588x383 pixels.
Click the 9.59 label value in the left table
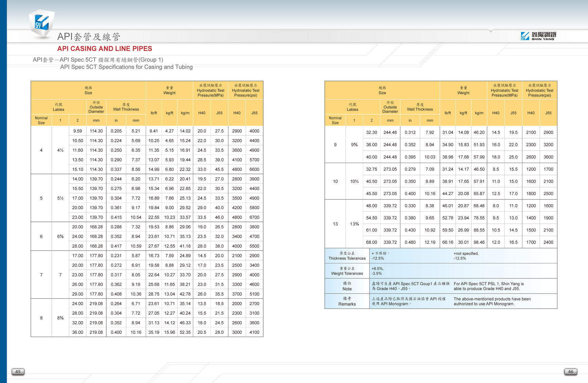(77, 131)
